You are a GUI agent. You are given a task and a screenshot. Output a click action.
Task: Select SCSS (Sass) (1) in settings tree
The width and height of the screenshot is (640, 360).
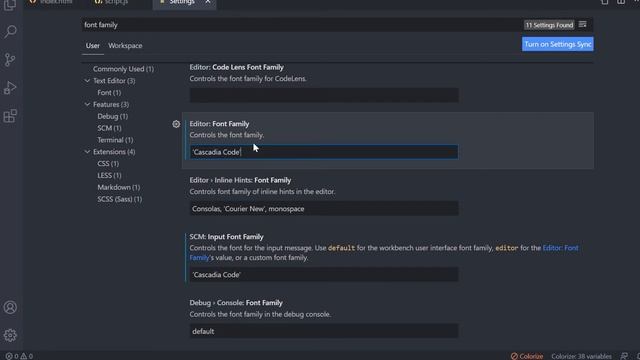tap(120, 199)
